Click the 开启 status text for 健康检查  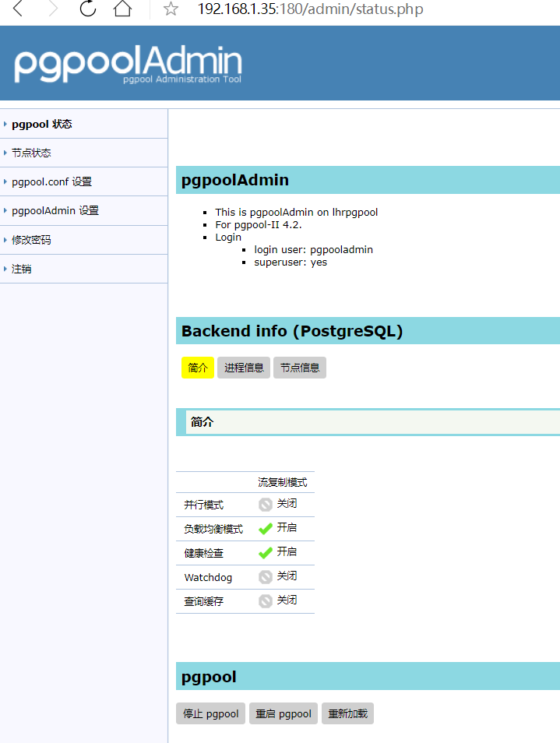point(287,551)
